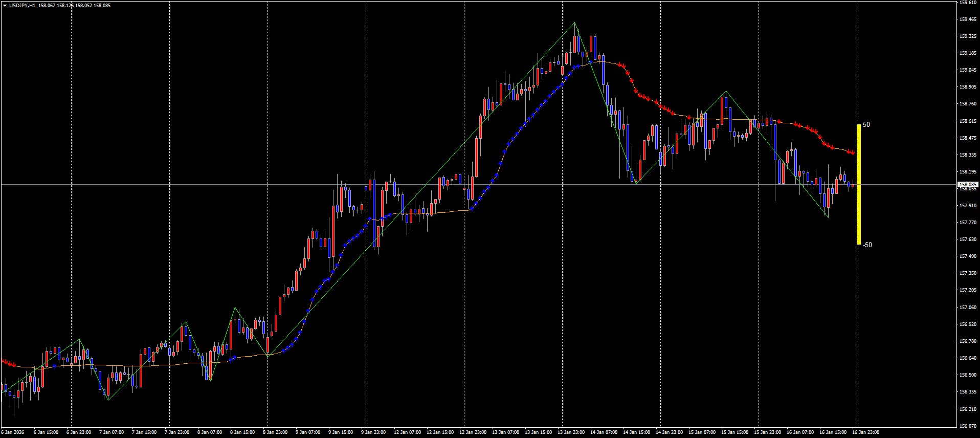Click the 159.610 price on the scale

[x=968, y=3]
